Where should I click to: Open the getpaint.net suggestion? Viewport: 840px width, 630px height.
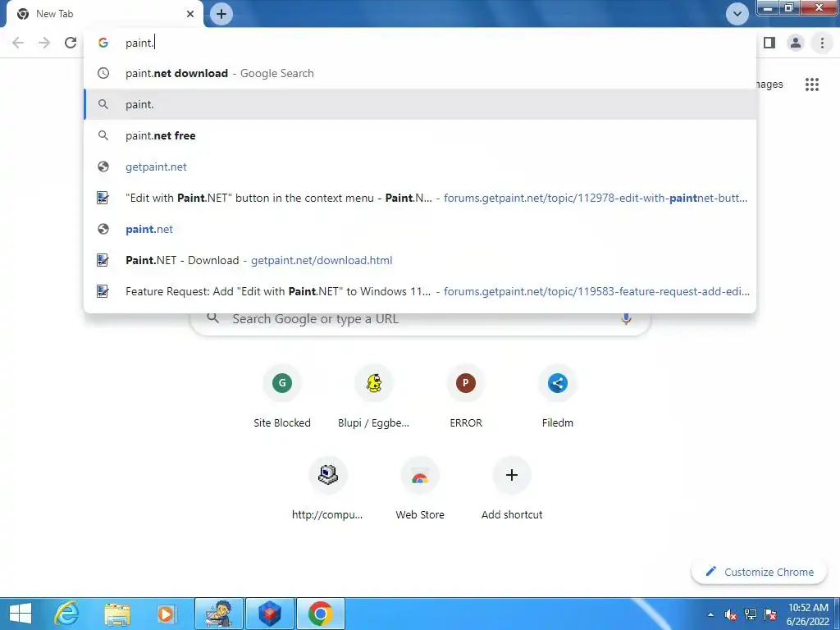[420, 167]
